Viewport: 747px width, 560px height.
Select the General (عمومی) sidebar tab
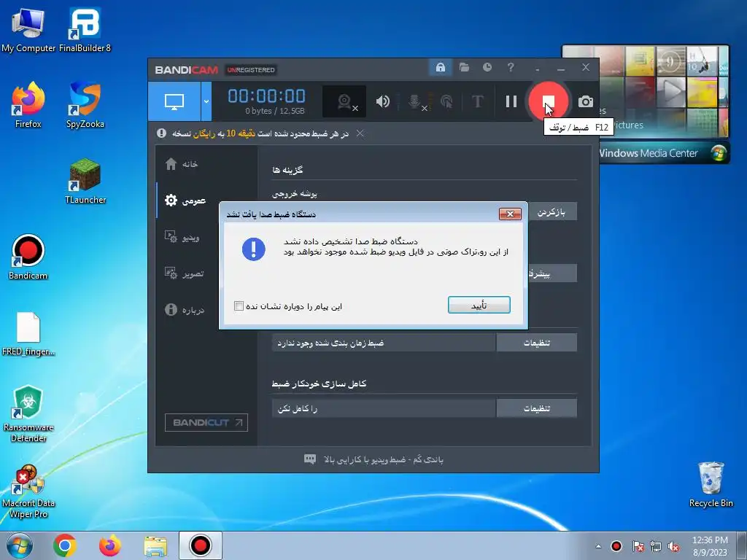point(185,201)
